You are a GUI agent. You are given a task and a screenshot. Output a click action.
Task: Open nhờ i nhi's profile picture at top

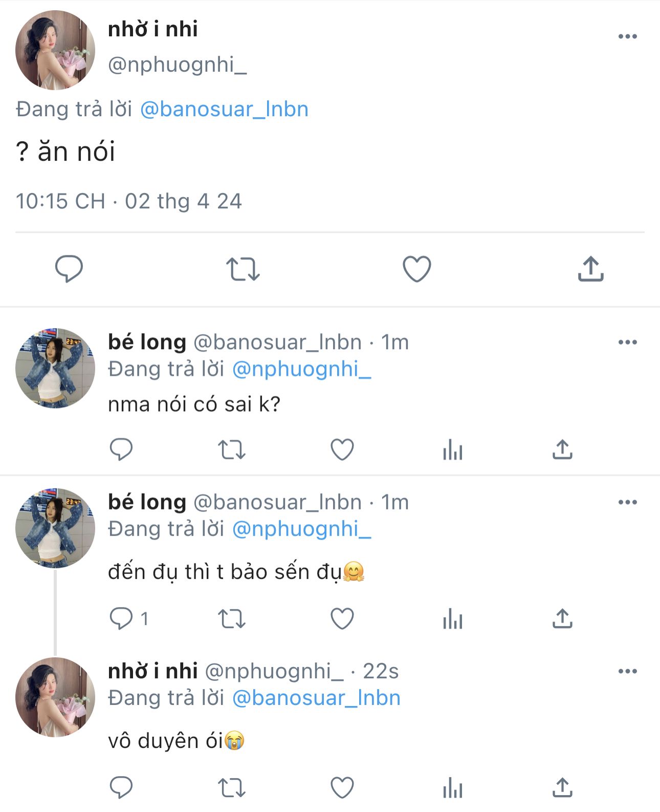point(55,50)
